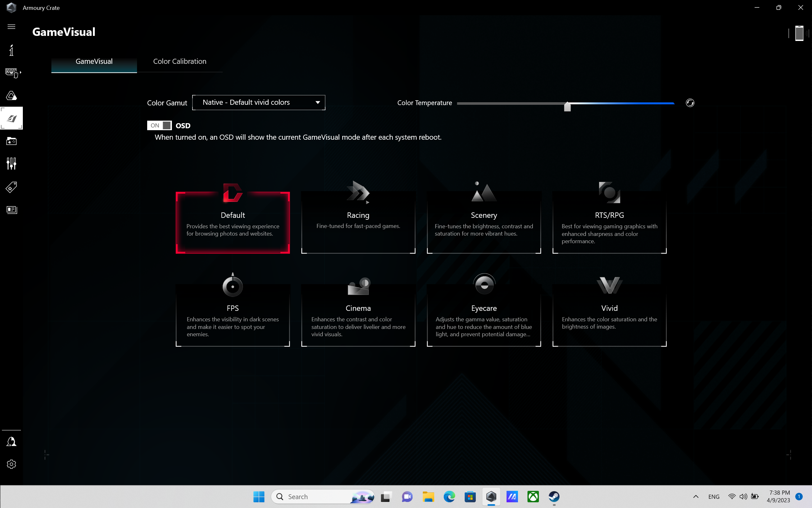Reset color temperature with refresh icon
Image resolution: width=812 pixels, height=508 pixels.
point(690,103)
